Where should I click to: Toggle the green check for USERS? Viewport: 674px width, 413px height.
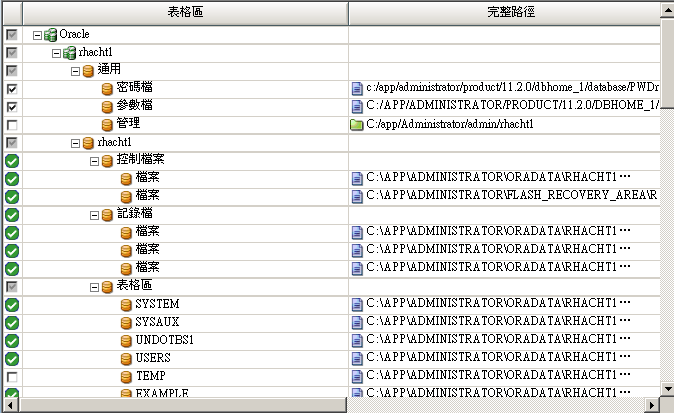click(x=12, y=359)
